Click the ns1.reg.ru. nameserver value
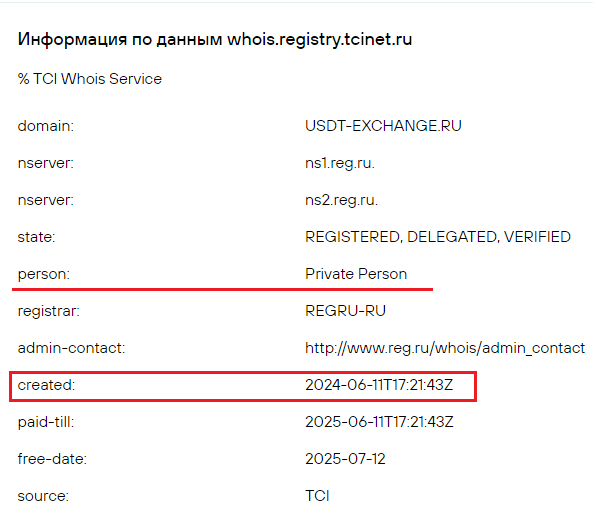 [x=340, y=163]
